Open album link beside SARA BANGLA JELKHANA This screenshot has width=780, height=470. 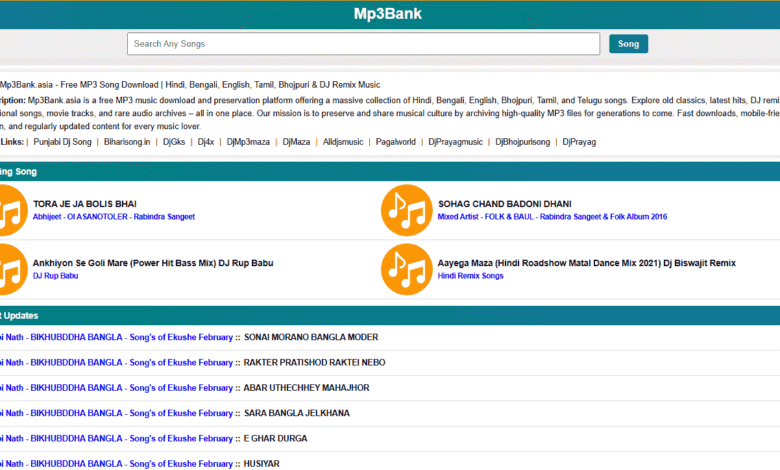[116, 413]
